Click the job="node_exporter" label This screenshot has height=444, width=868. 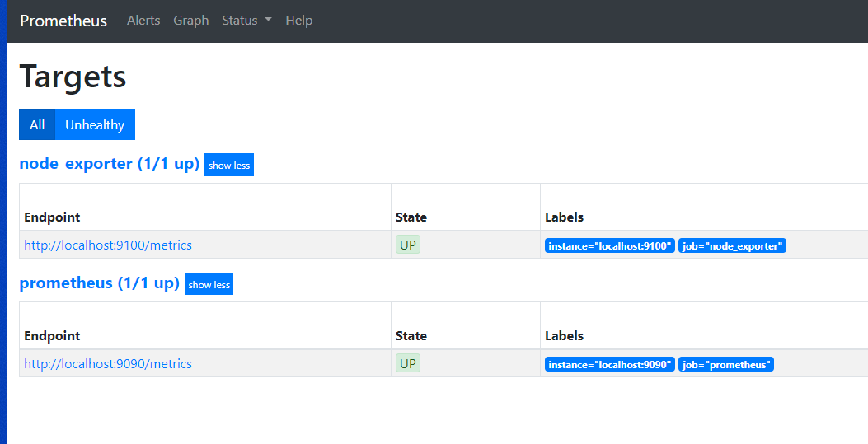(732, 246)
